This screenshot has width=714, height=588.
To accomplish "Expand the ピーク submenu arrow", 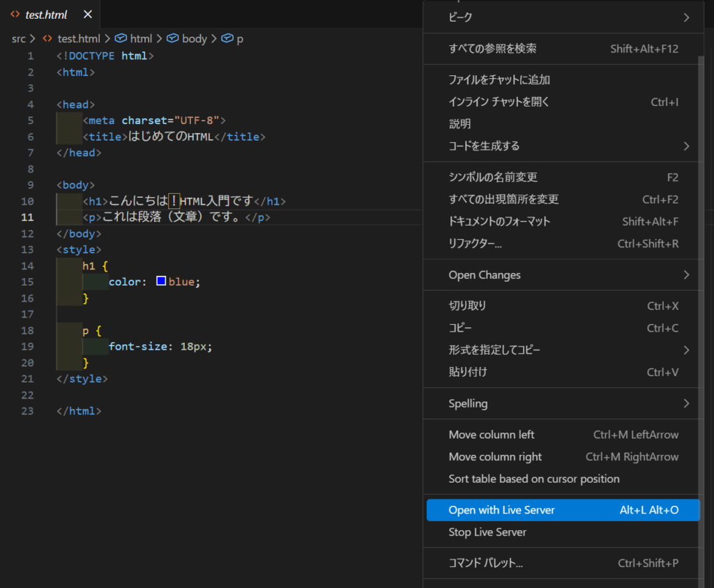I will coord(686,17).
